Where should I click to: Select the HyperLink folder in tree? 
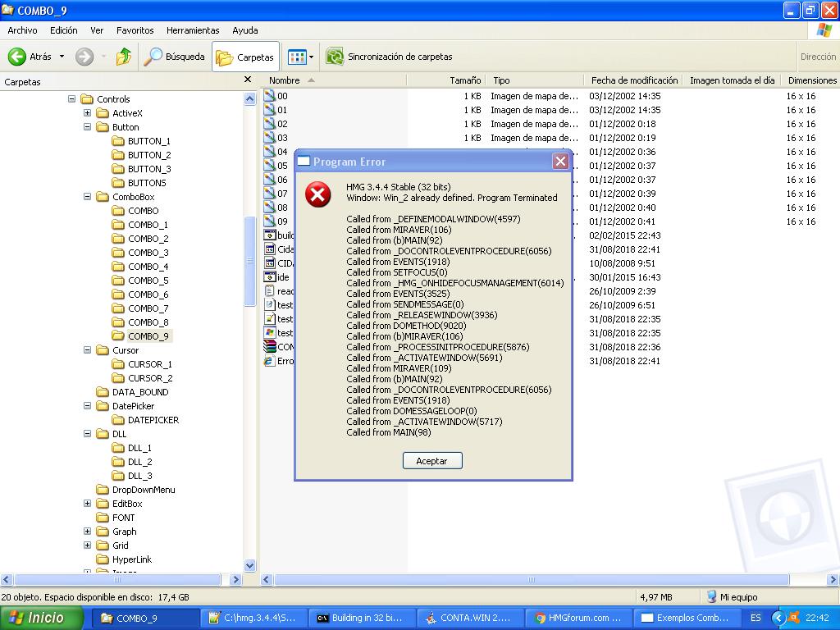(x=132, y=559)
